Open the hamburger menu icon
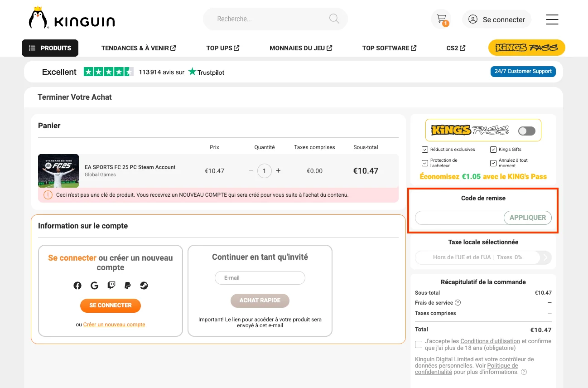 (552, 19)
